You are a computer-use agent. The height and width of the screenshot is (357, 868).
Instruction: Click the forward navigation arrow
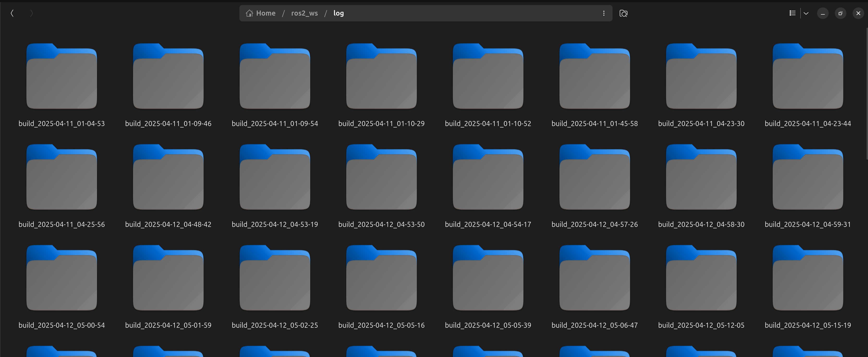point(31,13)
